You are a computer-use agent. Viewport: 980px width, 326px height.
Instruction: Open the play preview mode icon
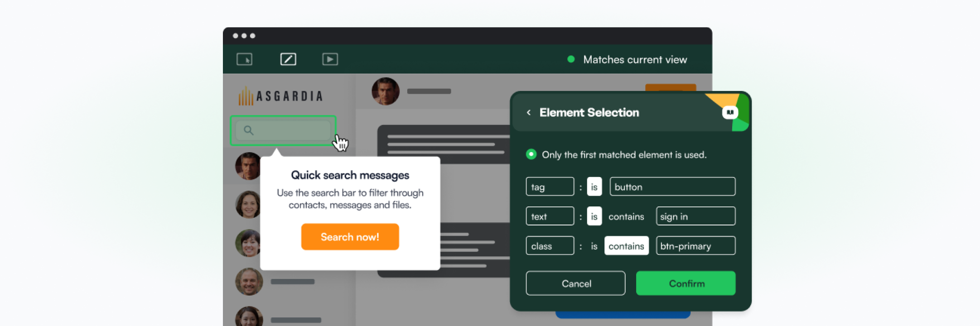(330, 59)
